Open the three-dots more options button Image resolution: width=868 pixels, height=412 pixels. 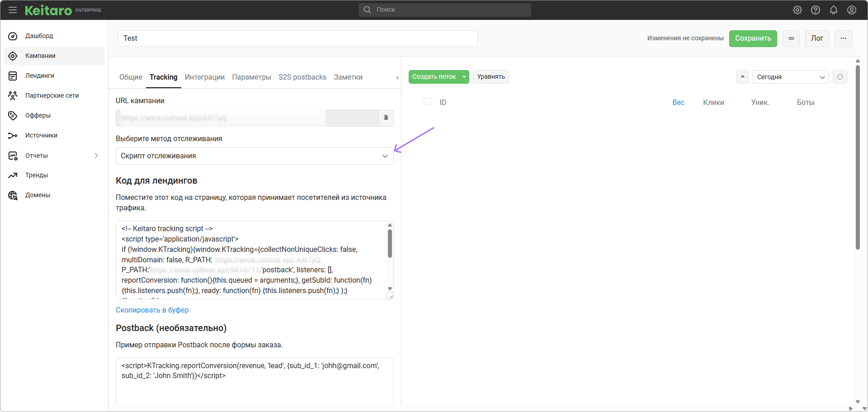click(844, 38)
